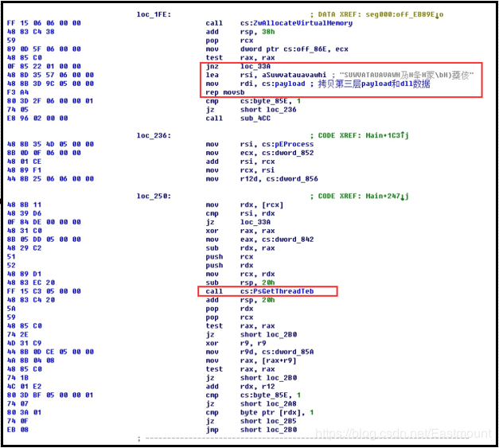
Task: Click the DATA XREF seg000:off_EB89E comment
Action: [x=376, y=14]
